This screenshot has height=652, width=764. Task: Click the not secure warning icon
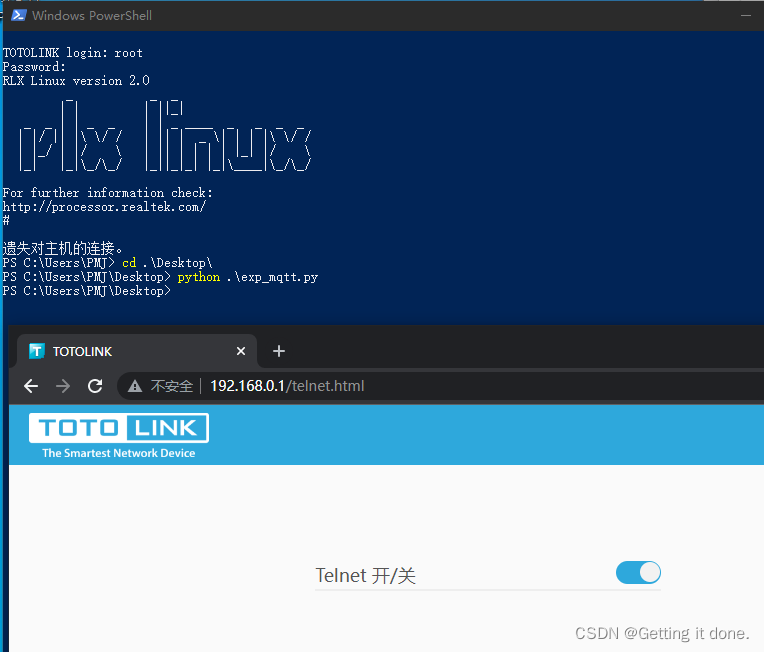tap(135, 386)
